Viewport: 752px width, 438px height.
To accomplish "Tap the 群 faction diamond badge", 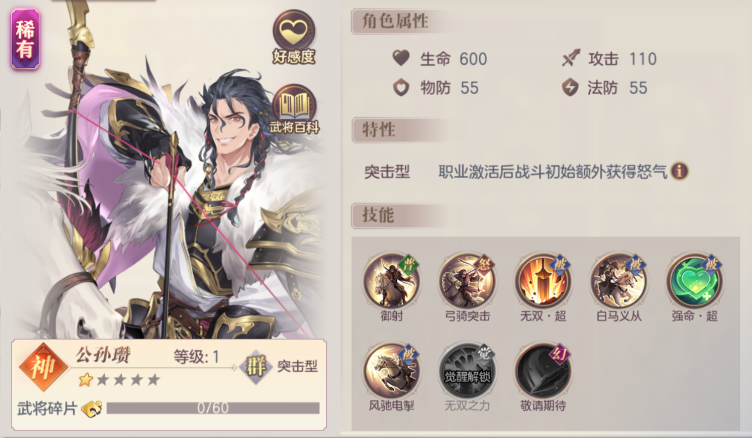I will click(x=256, y=367).
